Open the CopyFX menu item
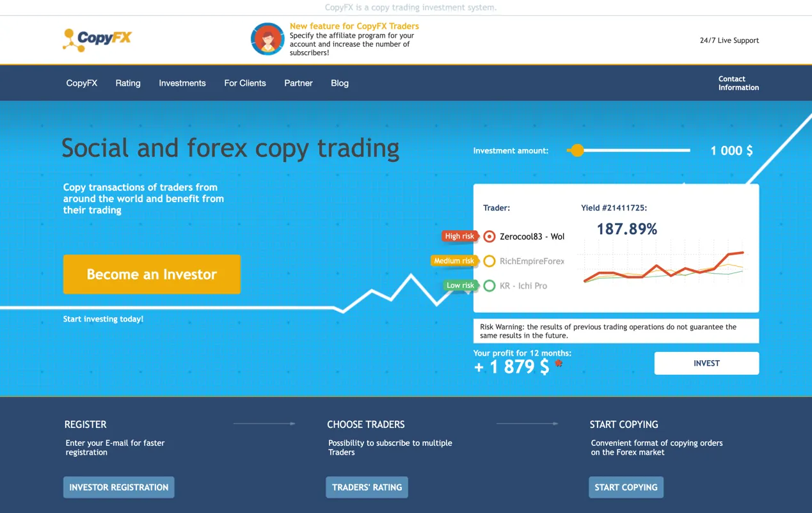Screen dimensions: 812x513 [x=82, y=83]
